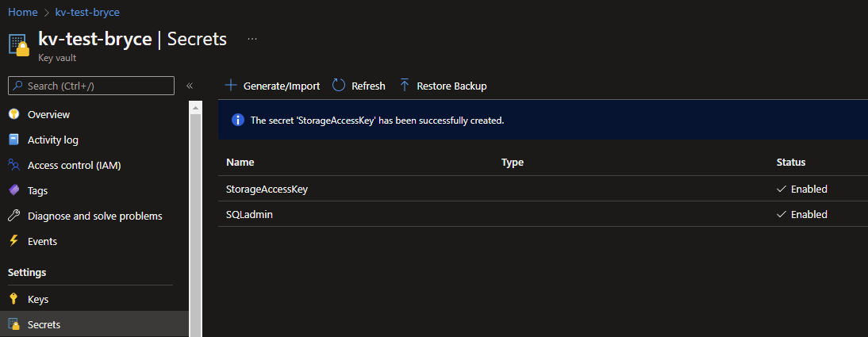
Task: Click the Activity log icon
Action: click(14, 140)
